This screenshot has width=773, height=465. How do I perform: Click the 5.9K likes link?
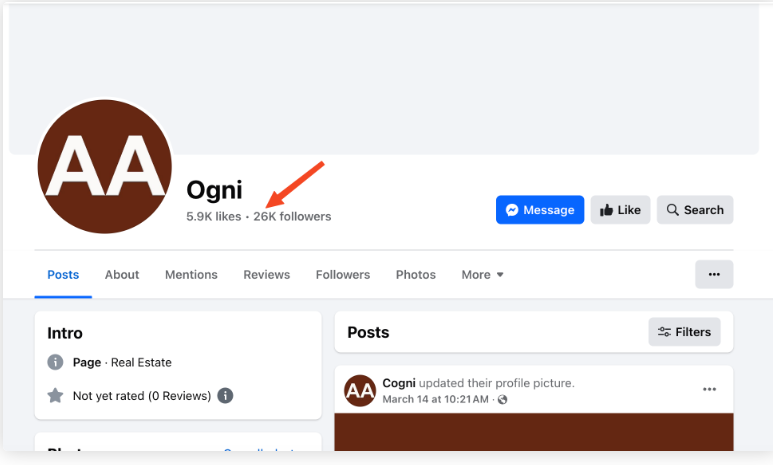click(x=214, y=216)
